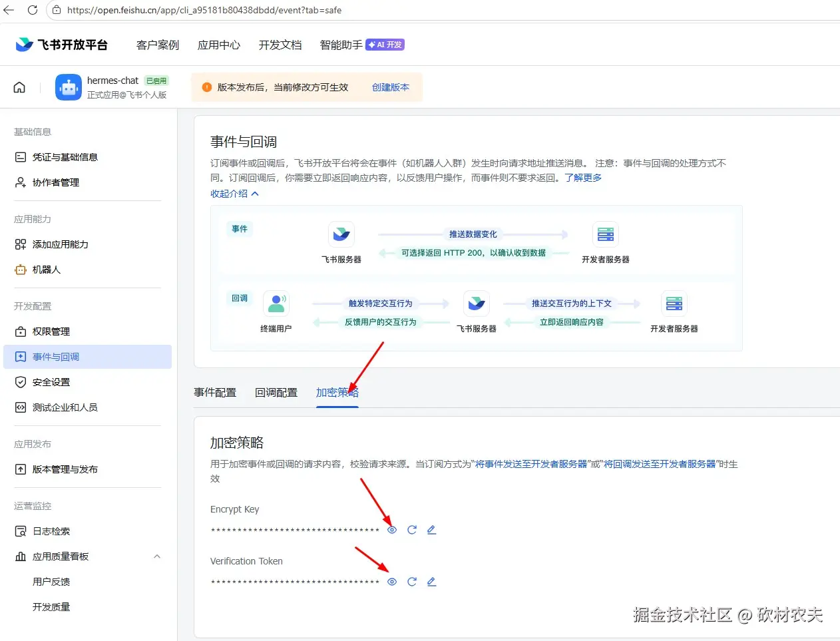Click the hermes-chat app robot avatar
Screen dimensions: 840x641
[x=69, y=87]
